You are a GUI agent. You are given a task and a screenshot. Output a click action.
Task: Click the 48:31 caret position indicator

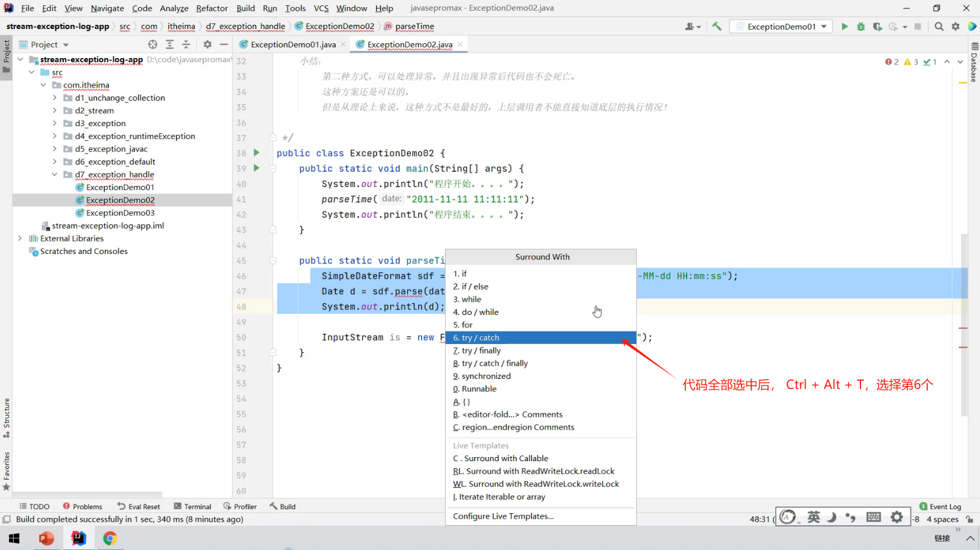(x=760, y=519)
